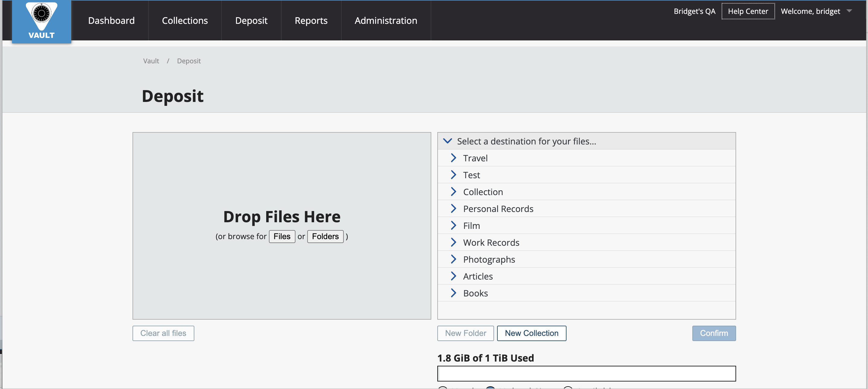The width and height of the screenshot is (868, 389).
Task: Click the Vault logo icon
Action: [41, 20]
